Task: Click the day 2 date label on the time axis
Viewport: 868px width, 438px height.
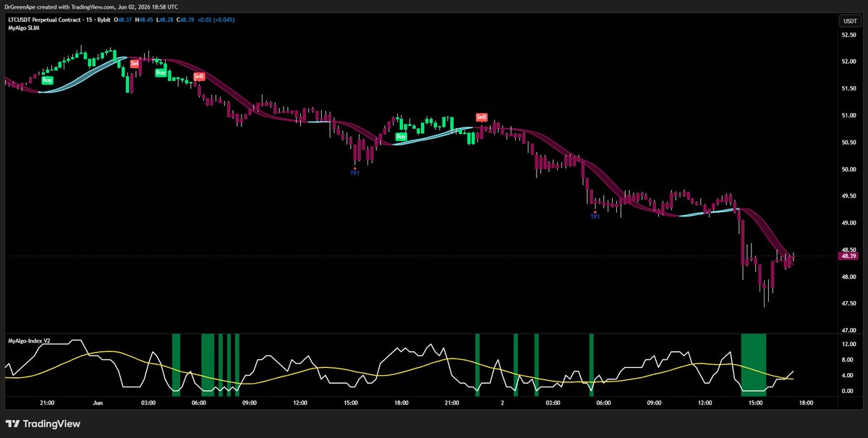Action: point(502,403)
